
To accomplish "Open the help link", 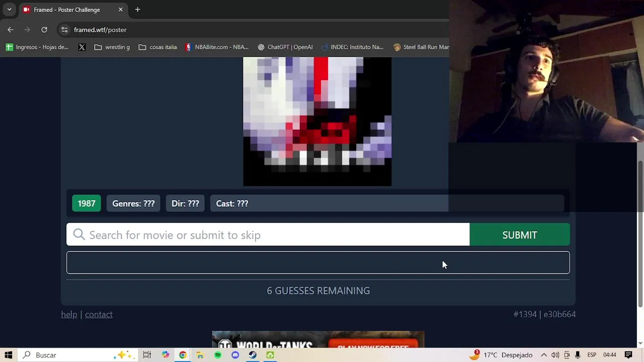I will pos(69,314).
